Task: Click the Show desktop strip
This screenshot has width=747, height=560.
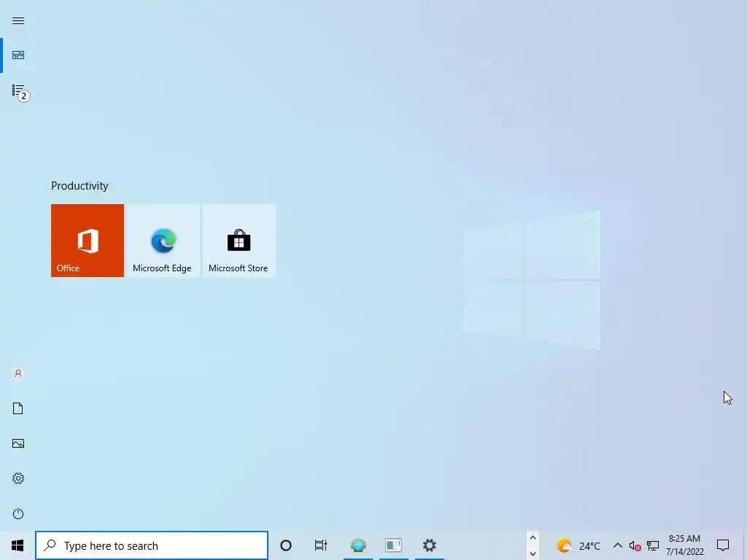Action: (x=745, y=545)
